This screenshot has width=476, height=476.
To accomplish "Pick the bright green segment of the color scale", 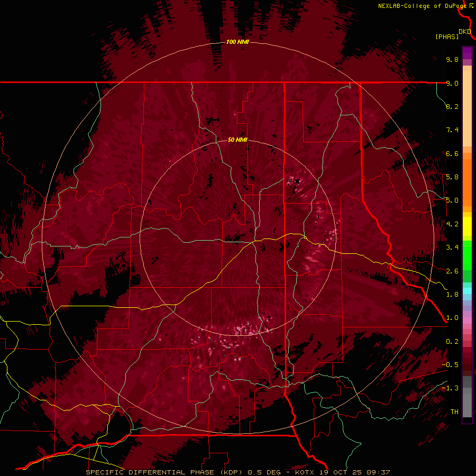I will (x=467, y=255).
